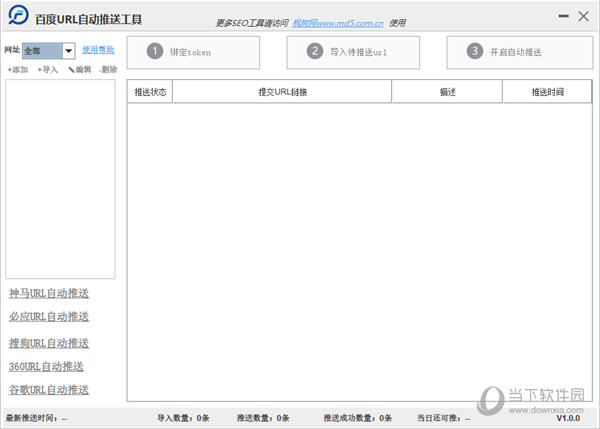Click 删除 to delete the website

[x=108, y=69]
